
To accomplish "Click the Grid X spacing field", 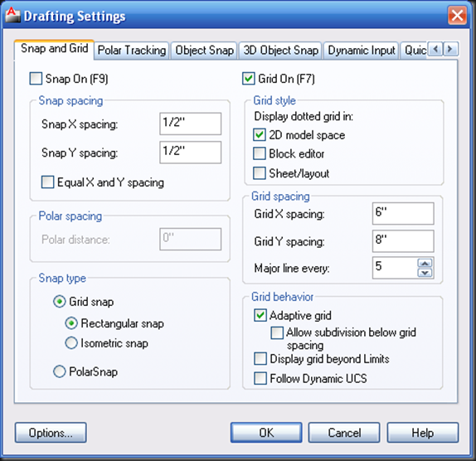I will (x=403, y=214).
